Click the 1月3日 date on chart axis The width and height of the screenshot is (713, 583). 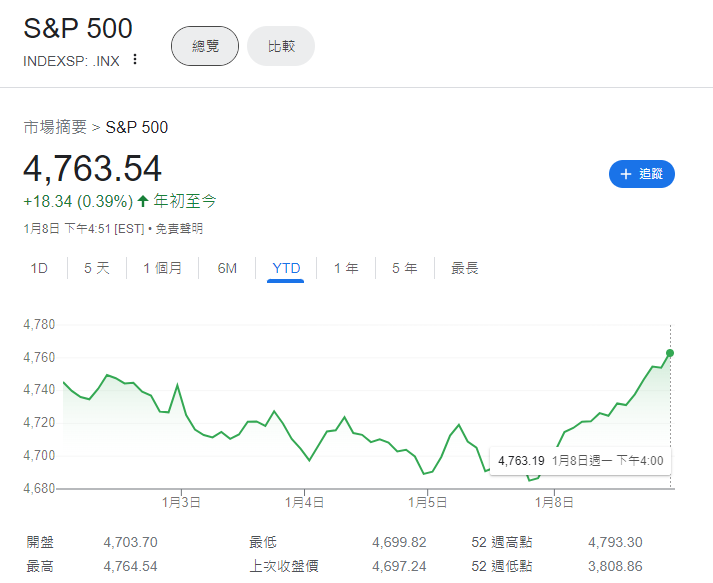click(181, 501)
